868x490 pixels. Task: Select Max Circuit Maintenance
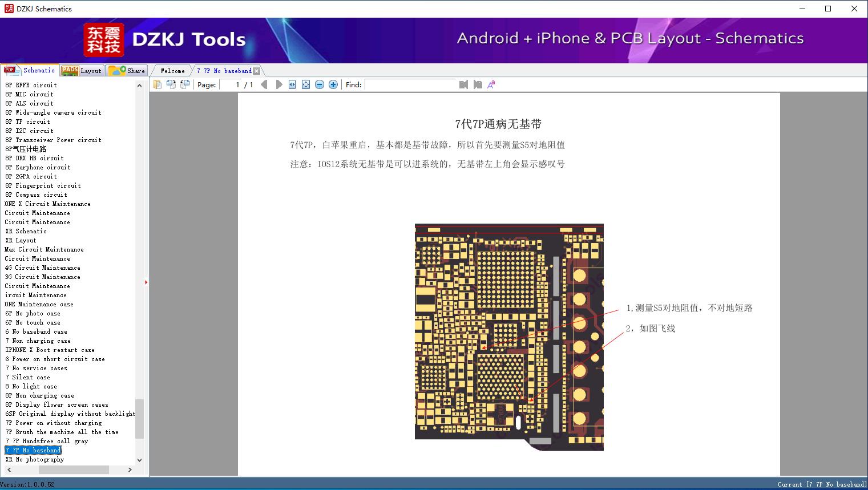(45, 249)
